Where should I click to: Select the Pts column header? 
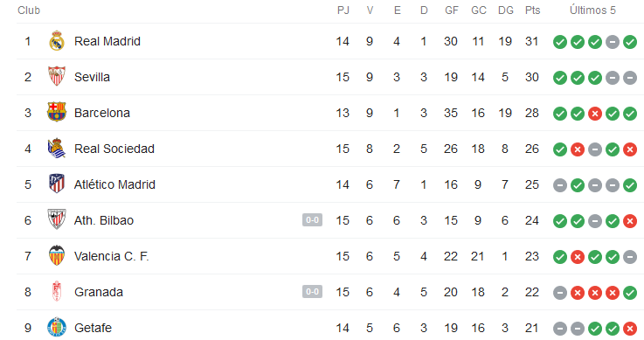coord(532,10)
